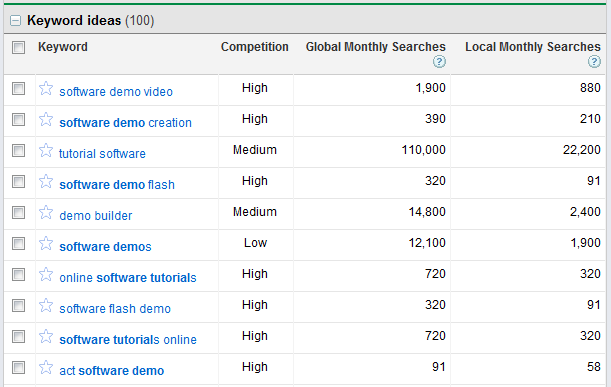Open the 'software flash demo' keyword link
The height and width of the screenshot is (387, 611).
tap(115, 309)
